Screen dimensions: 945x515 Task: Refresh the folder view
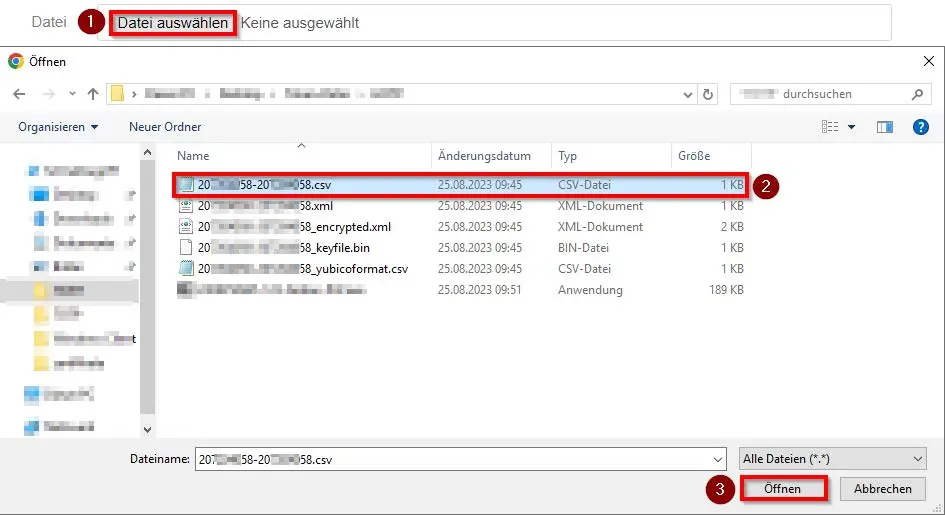(x=708, y=94)
